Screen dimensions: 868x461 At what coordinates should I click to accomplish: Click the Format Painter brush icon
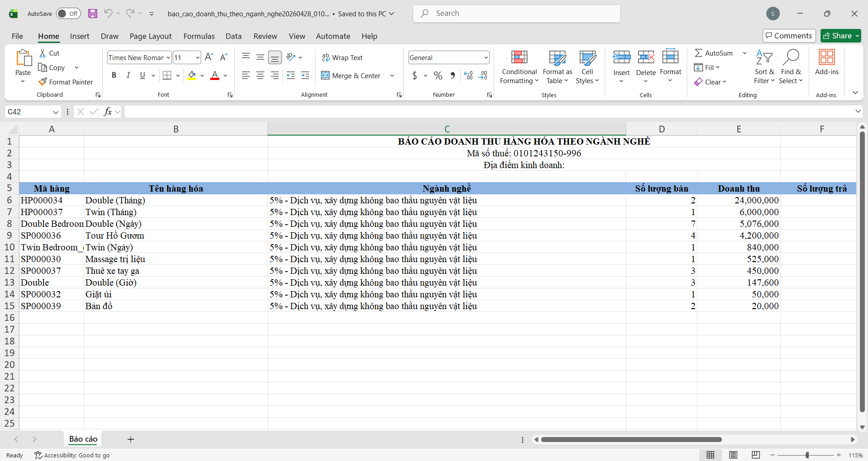click(x=43, y=82)
